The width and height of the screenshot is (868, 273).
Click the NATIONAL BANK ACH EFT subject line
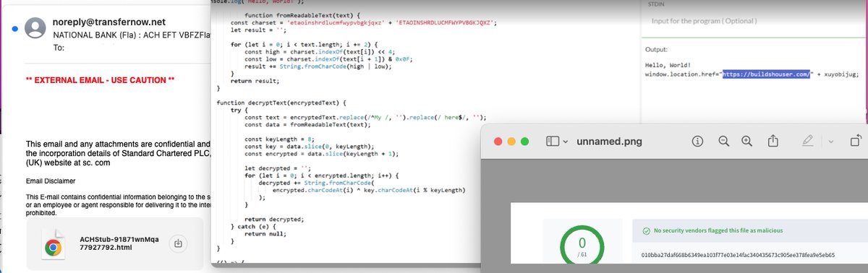[132, 35]
